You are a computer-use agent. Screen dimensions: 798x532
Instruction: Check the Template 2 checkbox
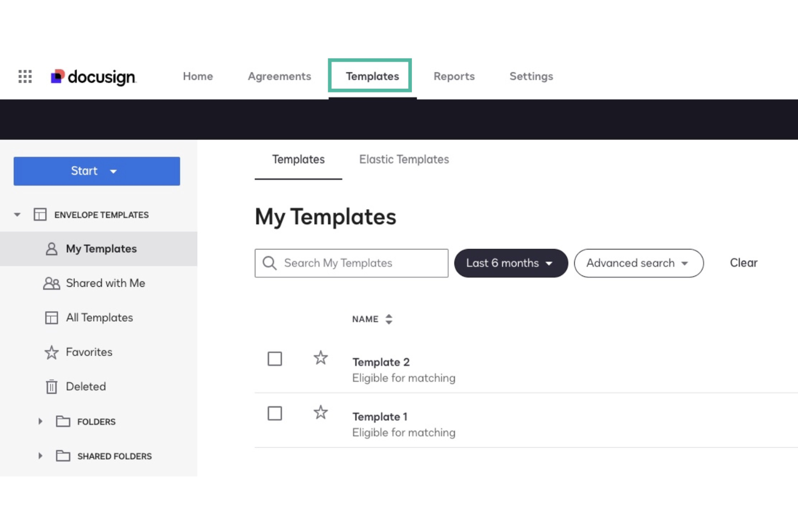(x=274, y=359)
